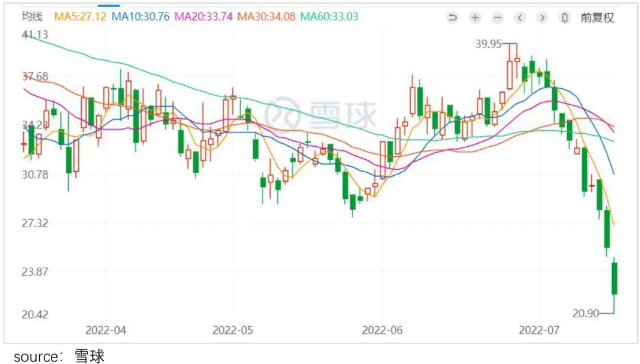
Task: Select the last green candlestick near 20.90
Action: 615,278
